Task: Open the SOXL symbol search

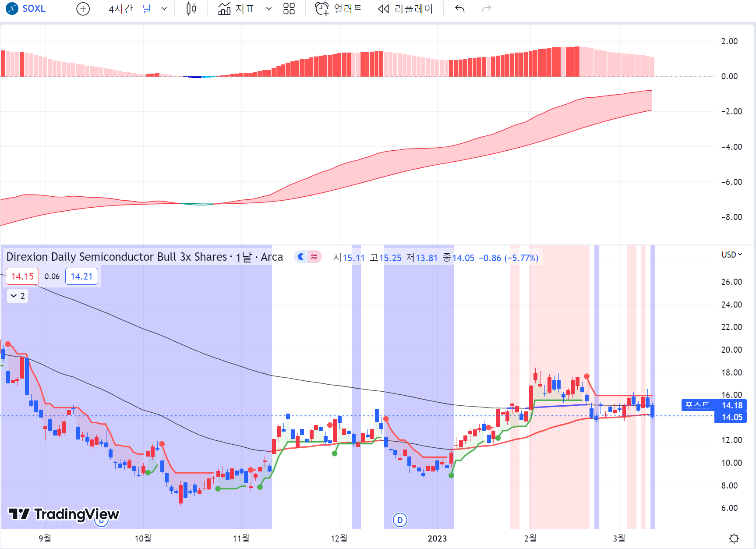Action: [26, 8]
